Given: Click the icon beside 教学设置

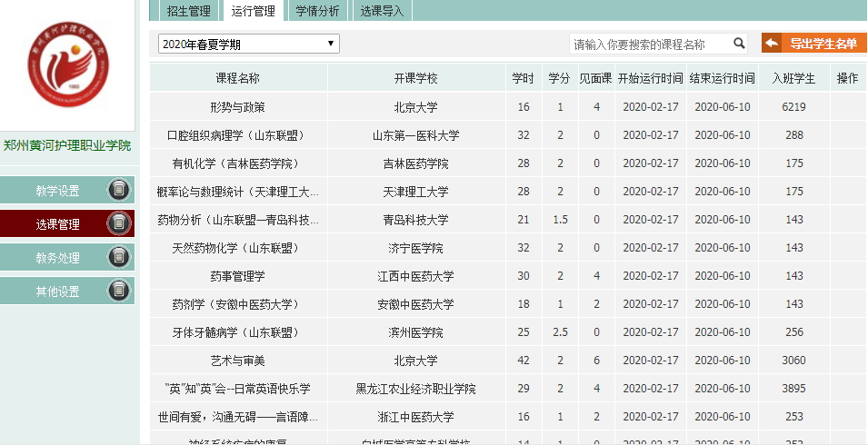Looking at the screenshot, I should [x=117, y=191].
